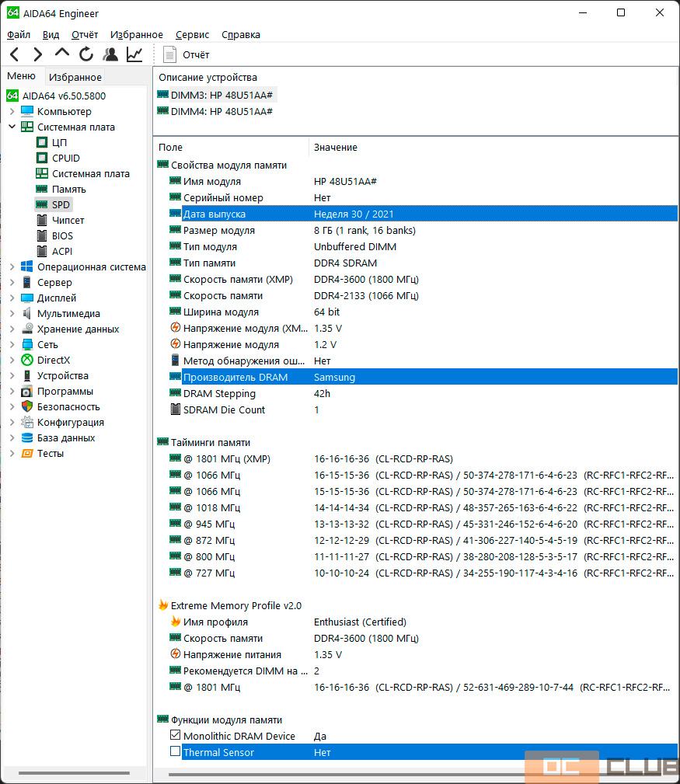This screenshot has height=784, width=680.
Task: Select the DIMM4: HP 48U51AA# device
Action: (x=221, y=111)
